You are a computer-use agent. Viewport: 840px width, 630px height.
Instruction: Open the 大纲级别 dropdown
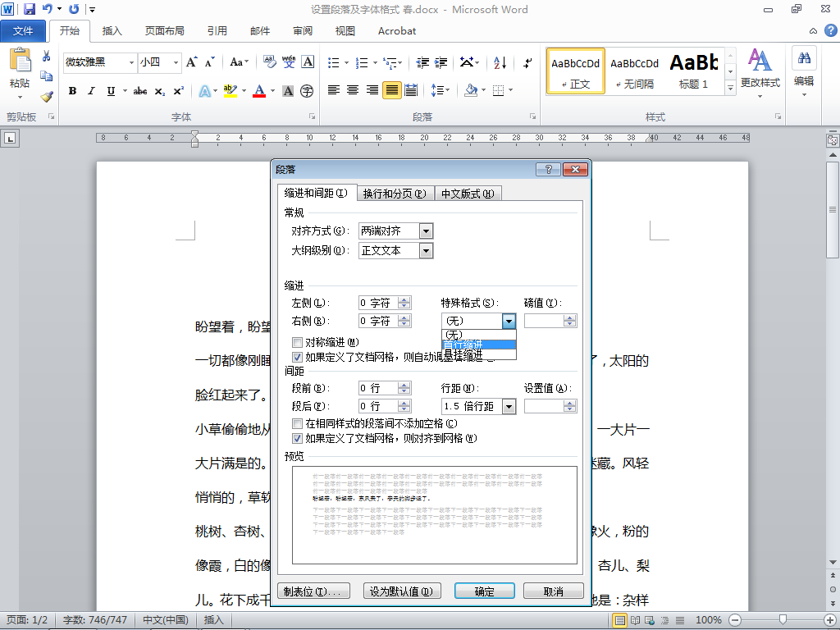coord(426,250)
